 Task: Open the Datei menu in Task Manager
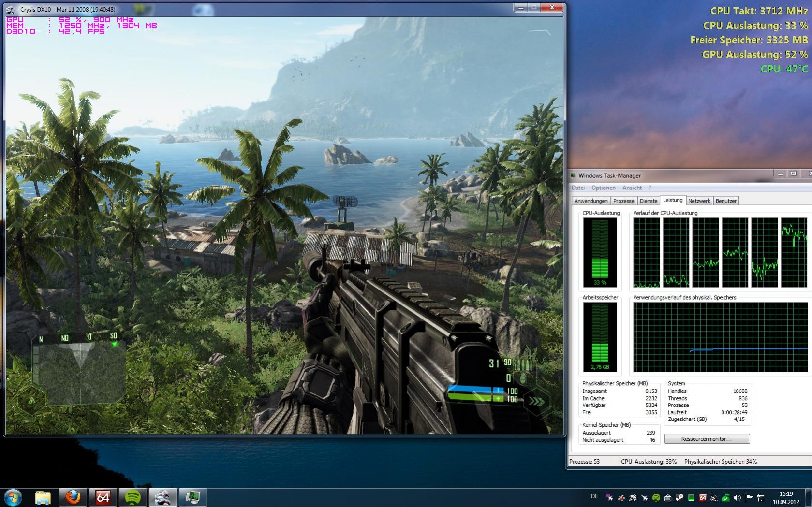click(x=578, y=188)
